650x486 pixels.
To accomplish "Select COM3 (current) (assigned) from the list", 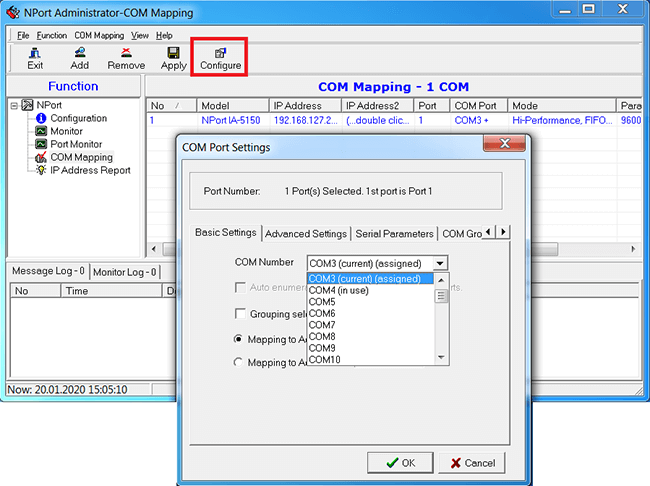I will (x=370, y=279).
